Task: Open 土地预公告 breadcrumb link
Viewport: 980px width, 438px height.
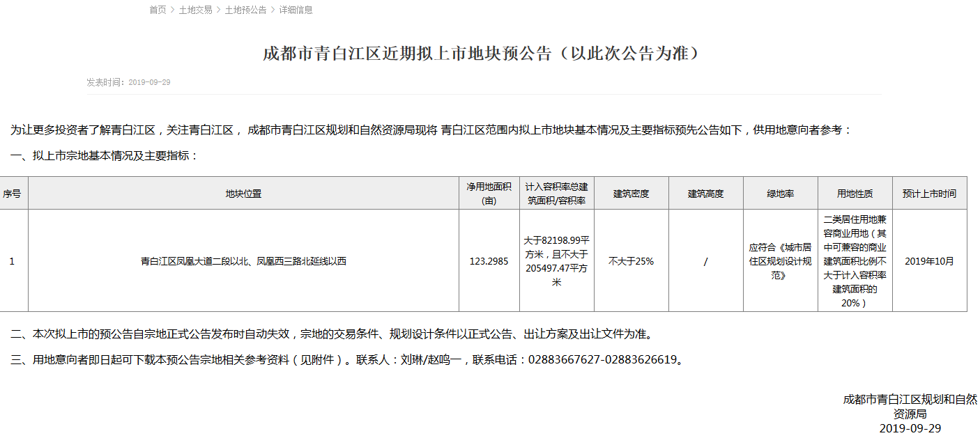Action: [x=245, y=10]
